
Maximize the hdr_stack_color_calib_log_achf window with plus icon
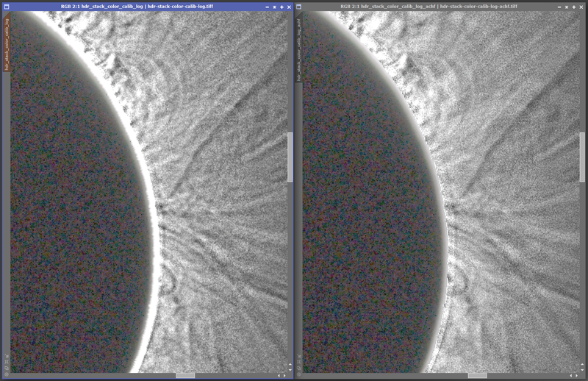574,7
